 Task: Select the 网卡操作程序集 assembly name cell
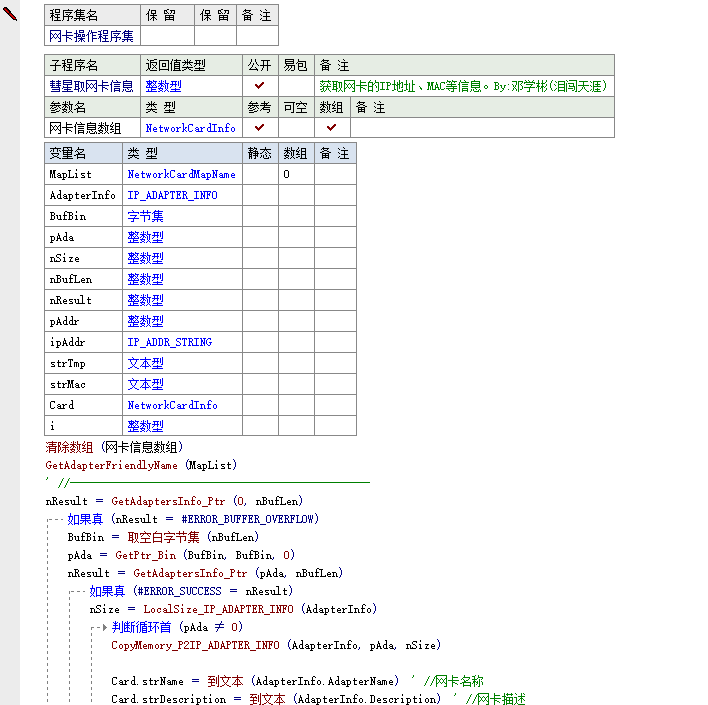(91, 36)
